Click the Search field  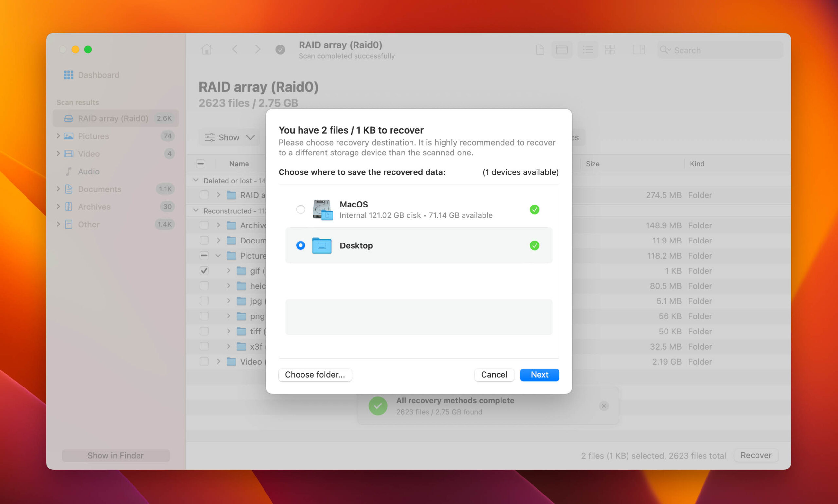[x=720, y=50]
